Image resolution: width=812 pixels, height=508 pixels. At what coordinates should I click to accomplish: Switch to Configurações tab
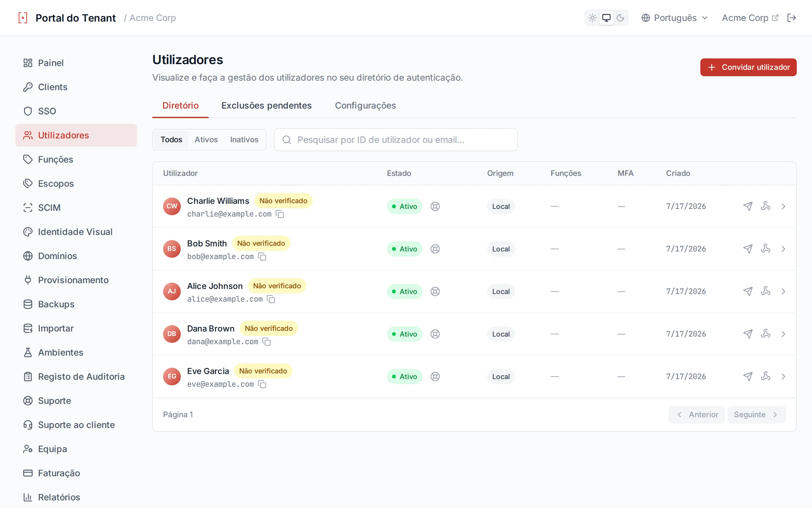(x=365, y=105)
